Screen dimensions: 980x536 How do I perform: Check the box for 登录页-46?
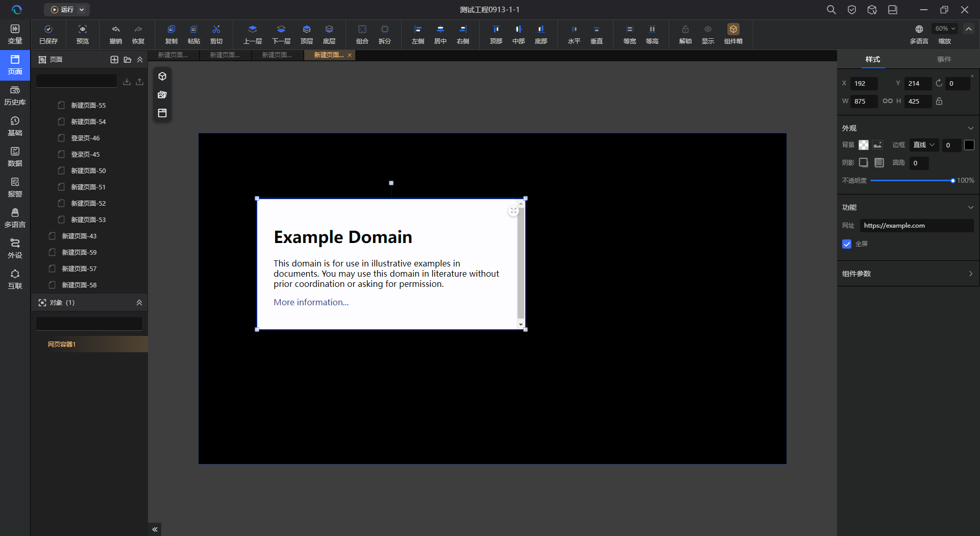(x=61, y=138)
